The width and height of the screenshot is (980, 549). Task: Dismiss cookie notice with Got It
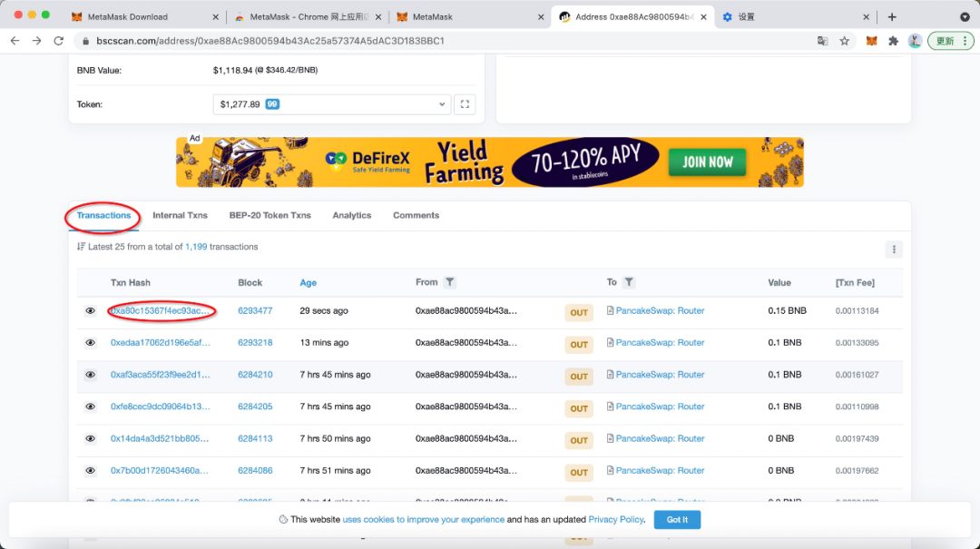click(677, 520)
